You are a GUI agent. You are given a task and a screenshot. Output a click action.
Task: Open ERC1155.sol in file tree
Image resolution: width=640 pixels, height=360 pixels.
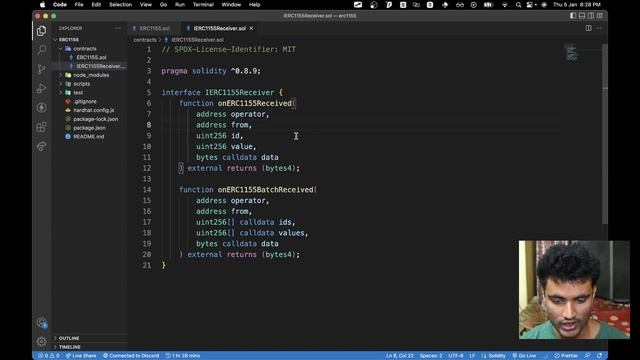click(x=91, y=58)
